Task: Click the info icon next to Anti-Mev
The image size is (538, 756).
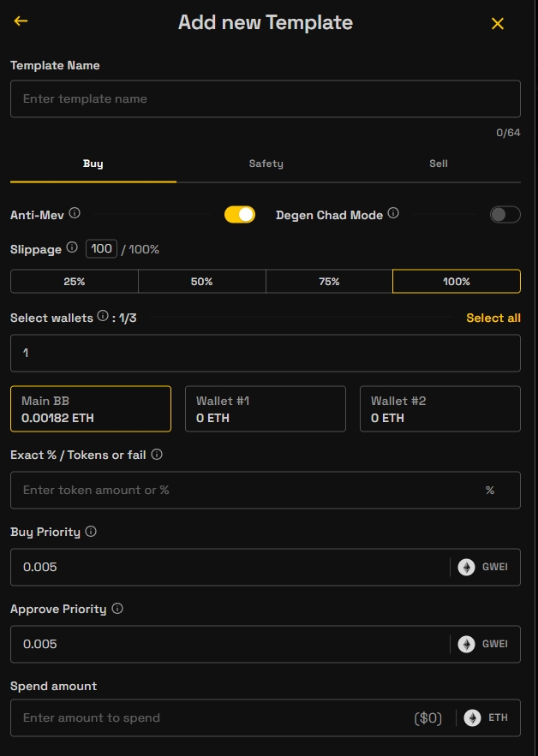Action: [x=75, y=213]
